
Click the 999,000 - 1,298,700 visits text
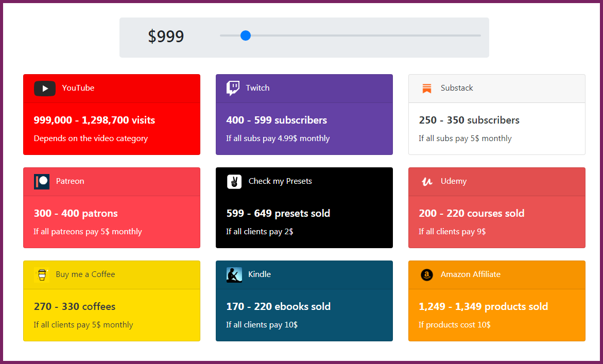pos(94,120)
